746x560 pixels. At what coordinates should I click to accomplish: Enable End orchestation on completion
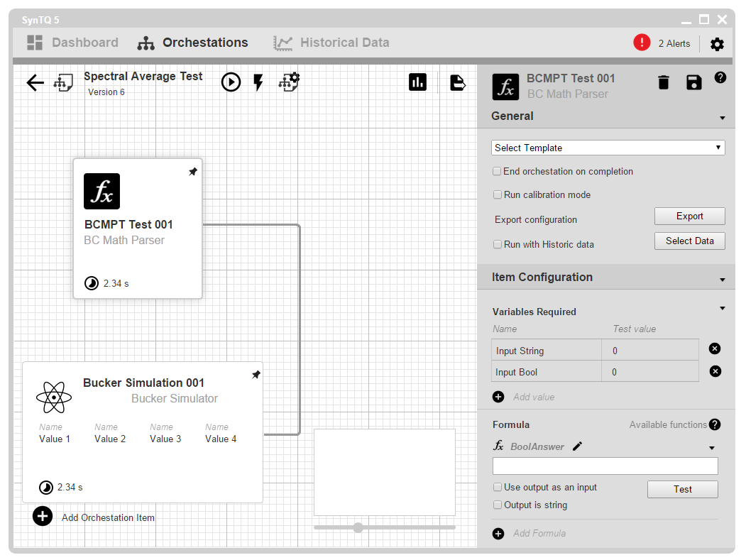497,171
